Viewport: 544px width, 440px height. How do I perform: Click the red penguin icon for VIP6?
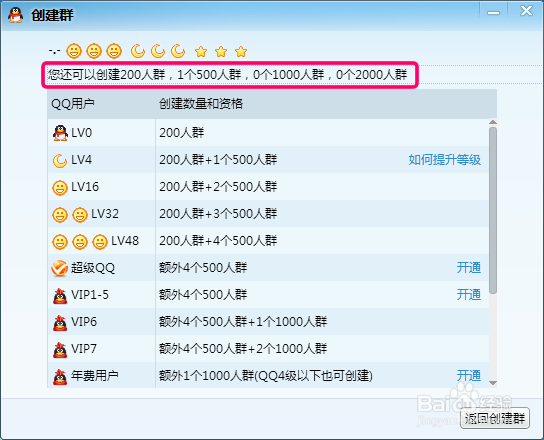tap(60, 323)
